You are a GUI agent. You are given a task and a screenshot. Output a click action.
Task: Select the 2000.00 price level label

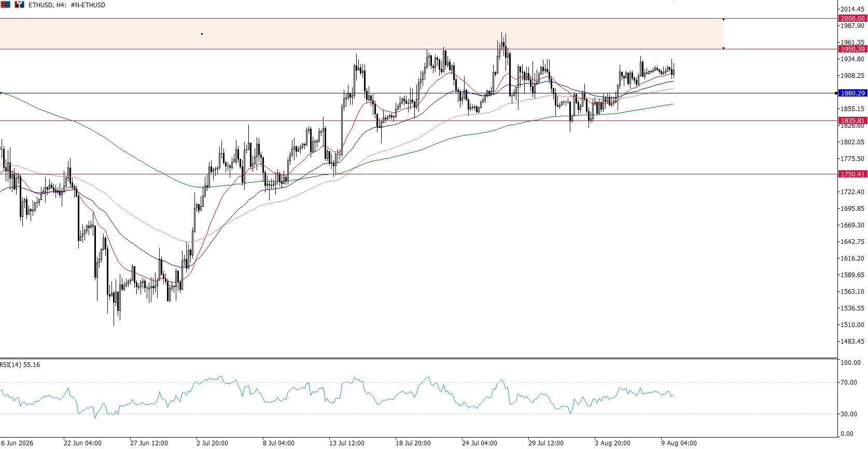point(852,18)
